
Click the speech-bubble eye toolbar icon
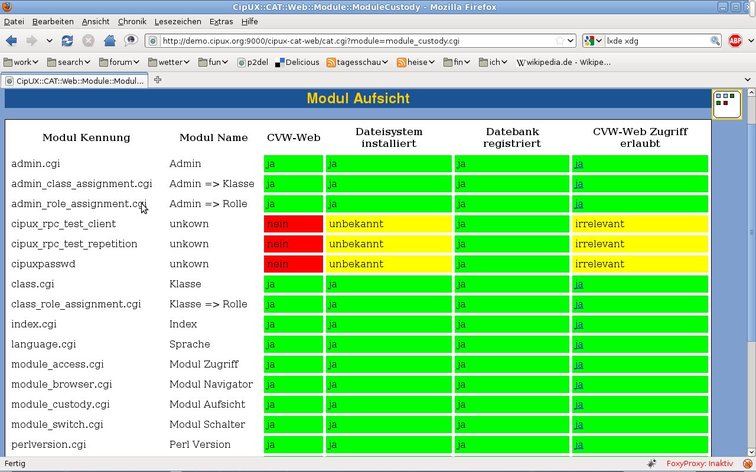tap(131, 40)
